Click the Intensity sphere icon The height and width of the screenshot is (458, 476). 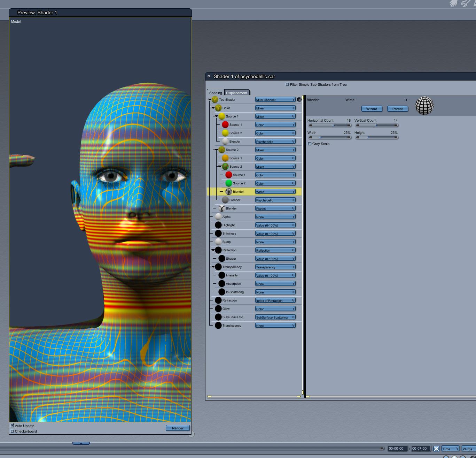(222, 275)
